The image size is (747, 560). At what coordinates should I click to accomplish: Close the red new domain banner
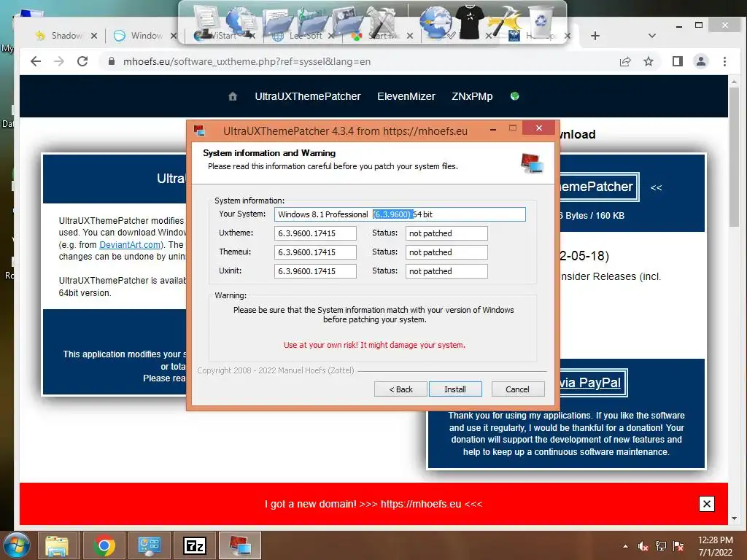tap(706, 504)
